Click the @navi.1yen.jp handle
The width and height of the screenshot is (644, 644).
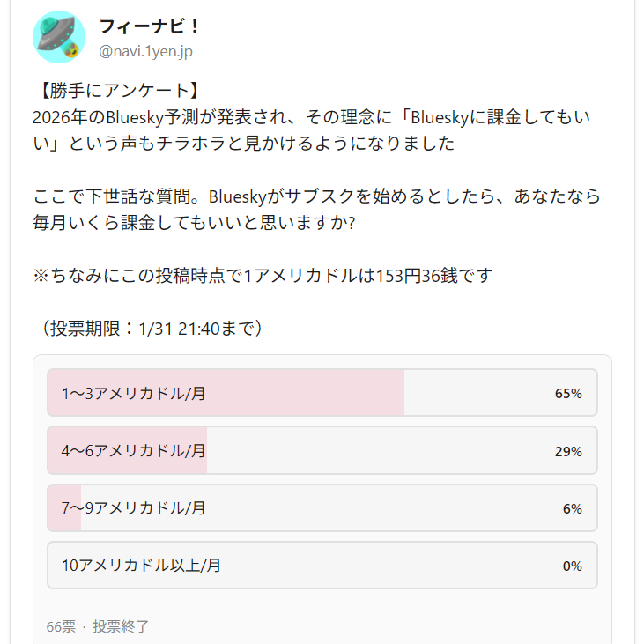[145, 51]
